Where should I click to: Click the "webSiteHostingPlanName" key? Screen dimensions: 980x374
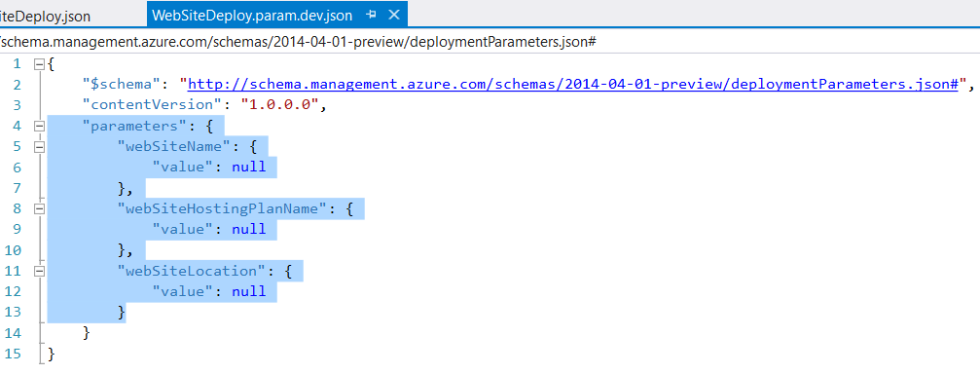[x=221, y=208]
